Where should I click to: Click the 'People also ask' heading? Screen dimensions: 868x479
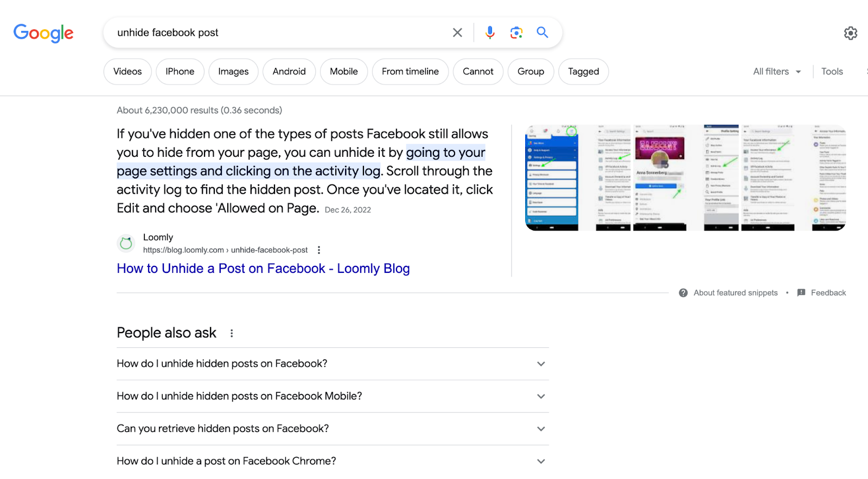click(167, 333)
